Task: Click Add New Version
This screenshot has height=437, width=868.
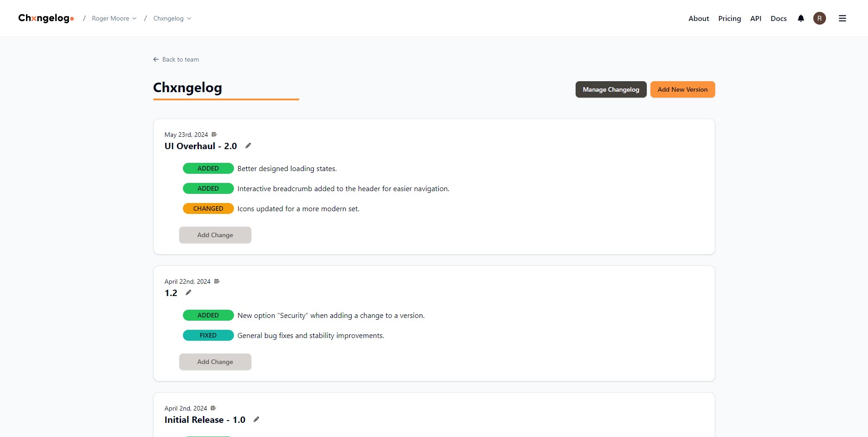Action: tap(682, 89)
